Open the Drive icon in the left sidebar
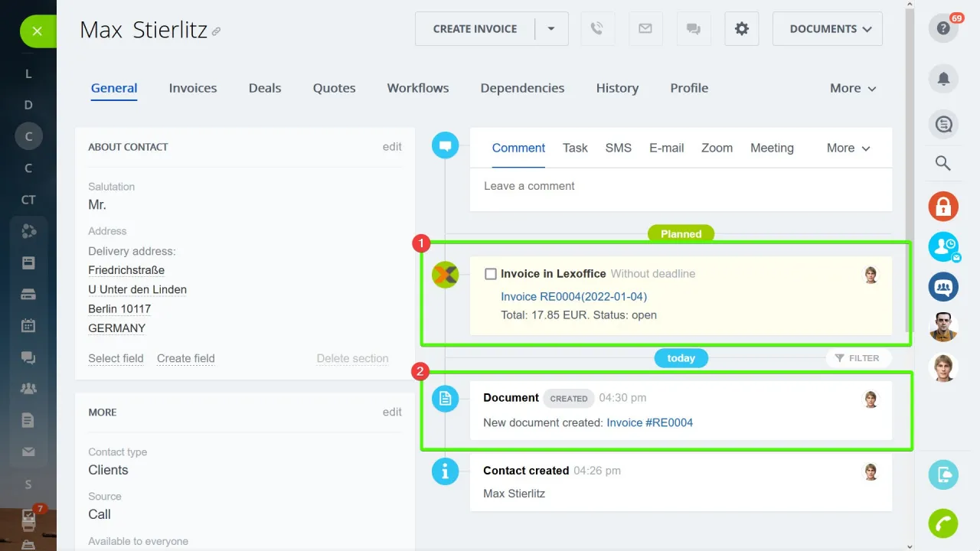 coord(28,293)
